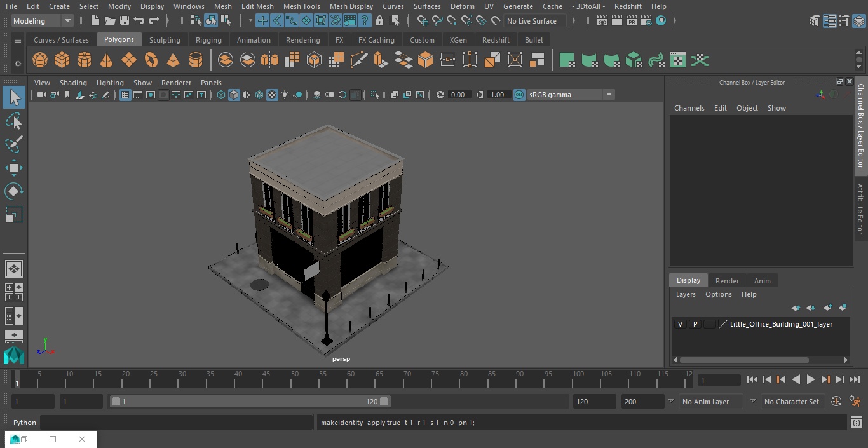Click the Redo arrow icon
The image size is (868, 448).
click(154, 20)
